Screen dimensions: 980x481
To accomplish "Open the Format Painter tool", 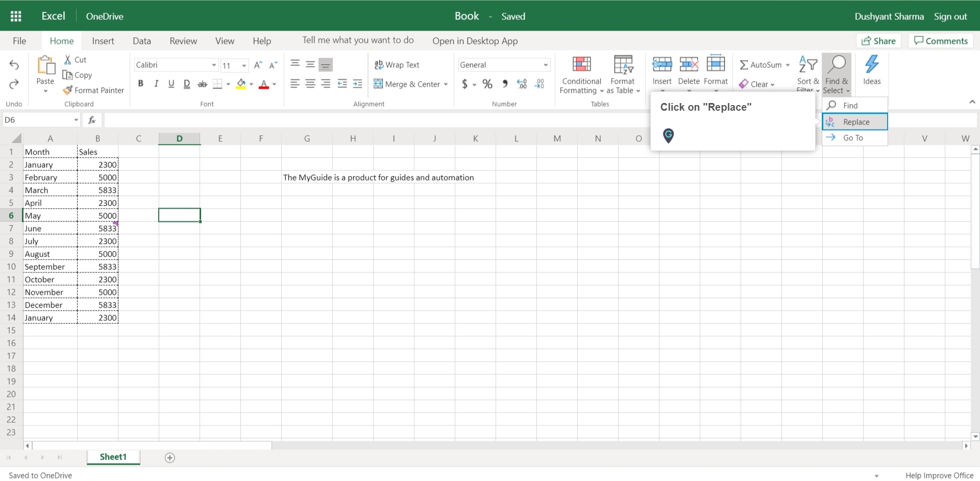I will coord(93,90).
